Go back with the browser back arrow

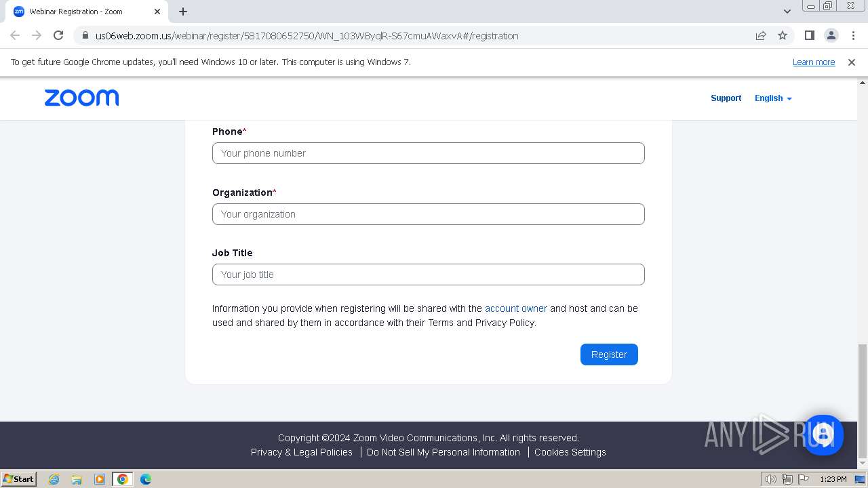coord(15,35)
